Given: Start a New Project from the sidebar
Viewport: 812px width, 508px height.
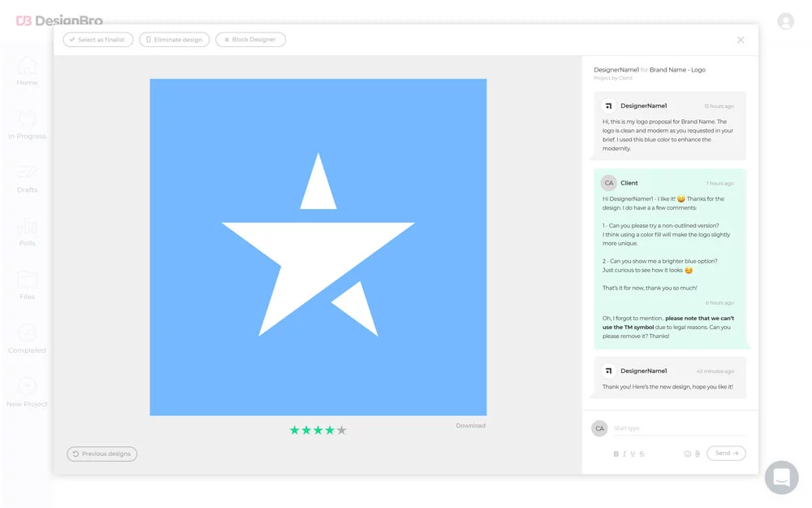Looking at the screenshot, I should [27, 392].
